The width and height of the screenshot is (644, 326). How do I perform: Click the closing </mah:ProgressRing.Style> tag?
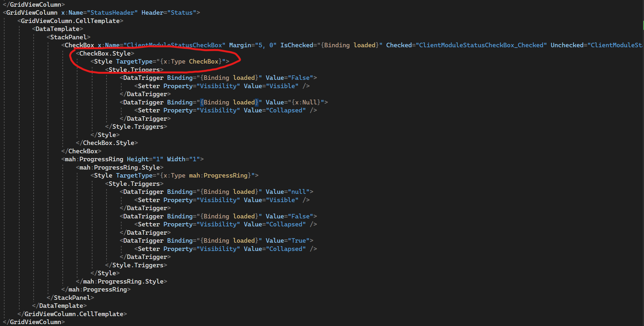coord(122,281)
